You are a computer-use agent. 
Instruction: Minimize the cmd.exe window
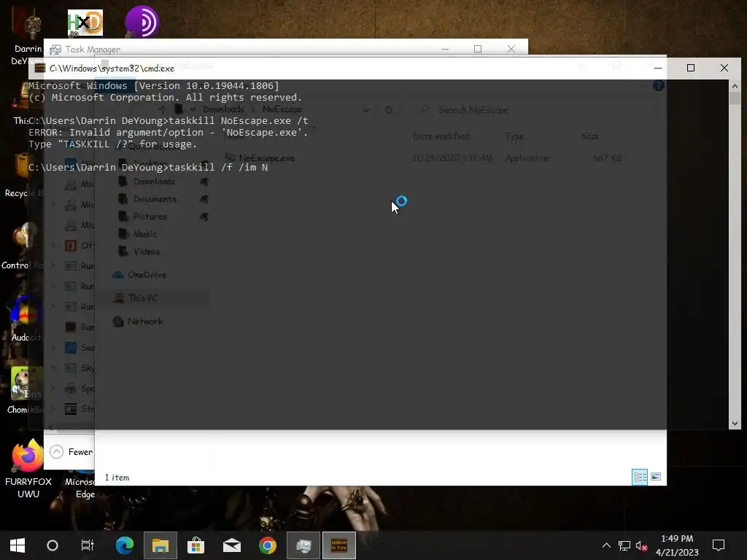[x=658, y=68]
